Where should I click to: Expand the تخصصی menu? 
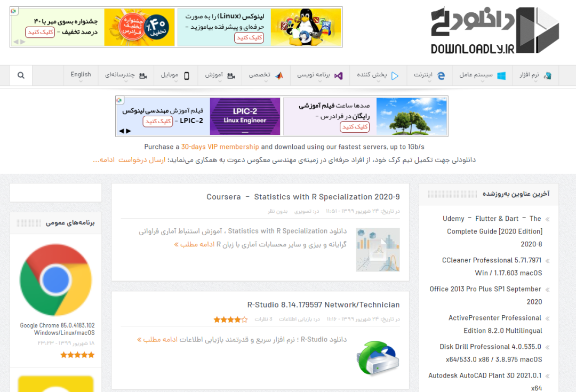tap(266, 75)
